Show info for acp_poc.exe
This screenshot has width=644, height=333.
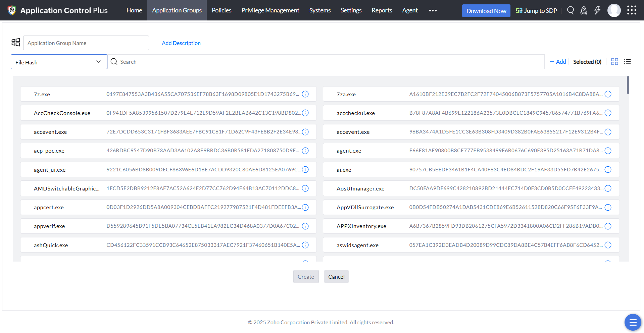305,151
